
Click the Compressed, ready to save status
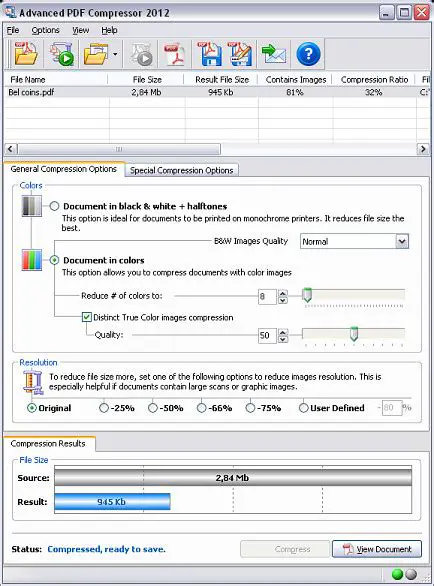(106, 549)
